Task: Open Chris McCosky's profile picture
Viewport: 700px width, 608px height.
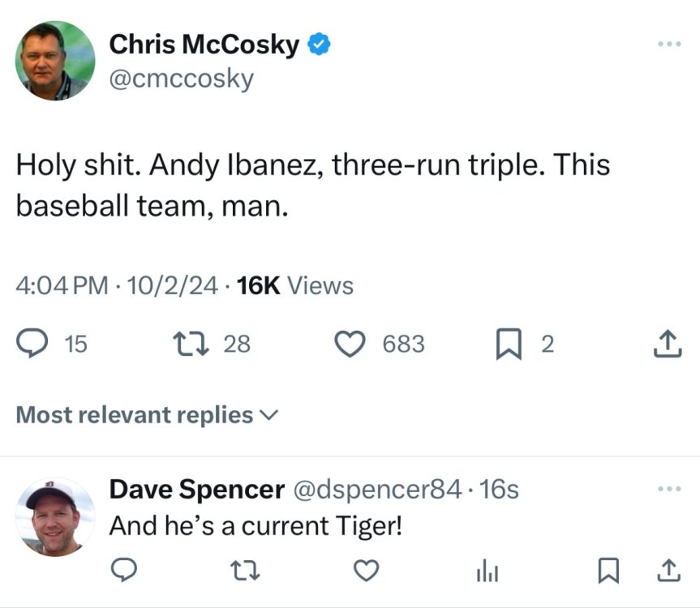Action: click(55, 61)
